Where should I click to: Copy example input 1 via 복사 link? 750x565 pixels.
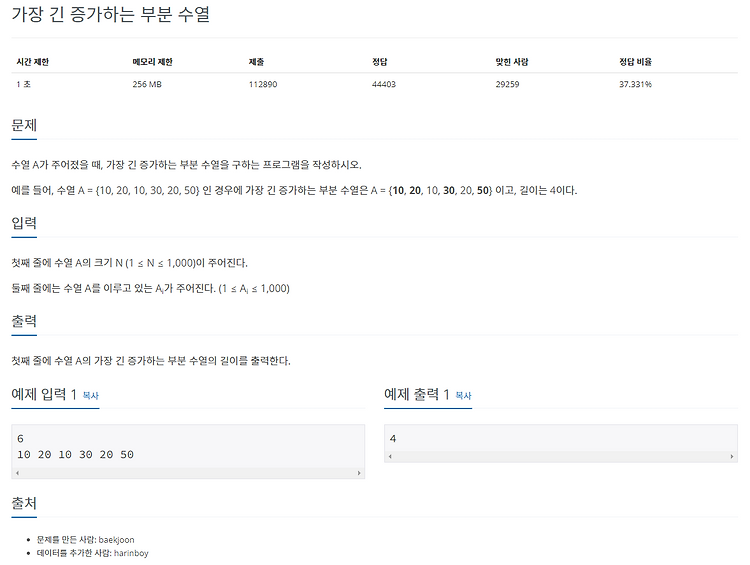point(90,396)
